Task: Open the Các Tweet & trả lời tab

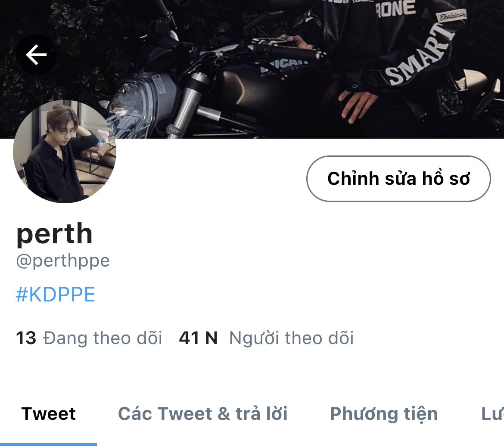Action: [x=203, y=413]
